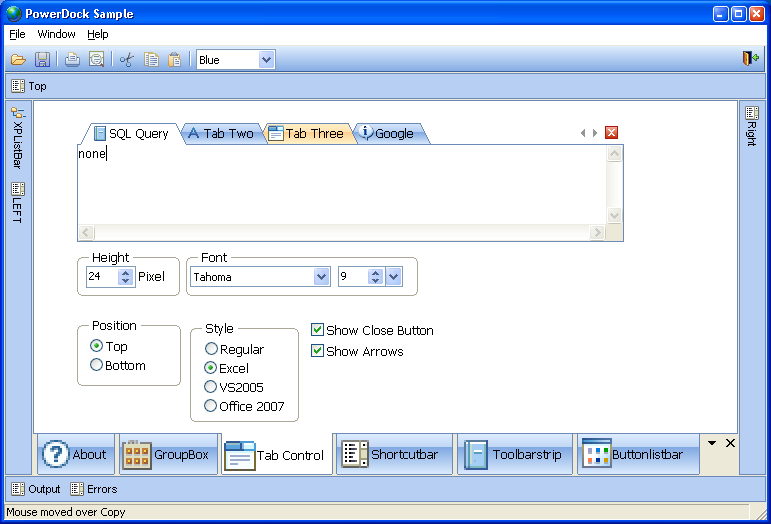Screen dimensions: 771x524
Task: Click scroll-up arrow in query editor
Action: tap(614, 154)
